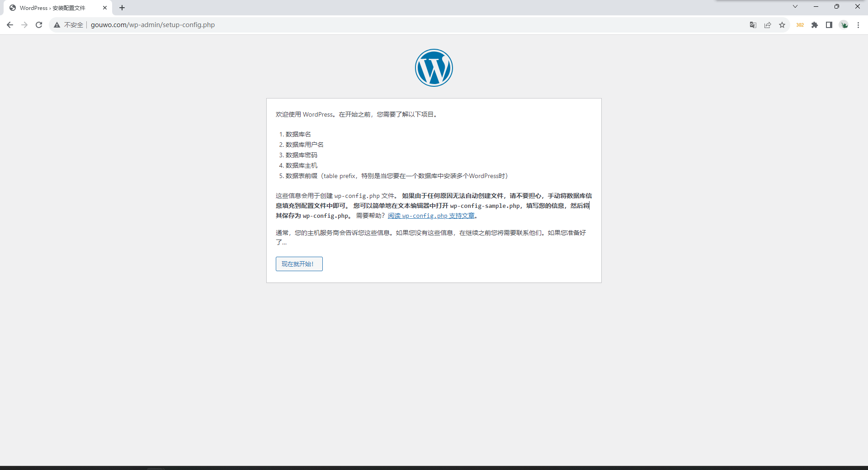The image size is (868, 470).
Task: Share this page via share icon
Action: [768, 25]
